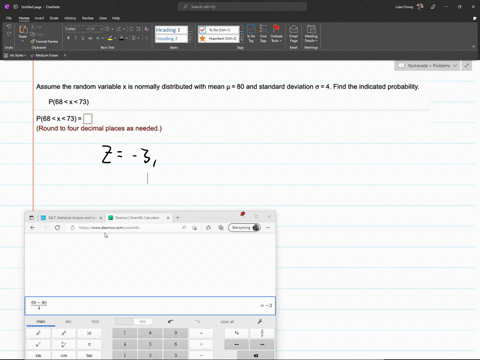Toggle Underline formatting in the ribbon

(x=83, y=38)
